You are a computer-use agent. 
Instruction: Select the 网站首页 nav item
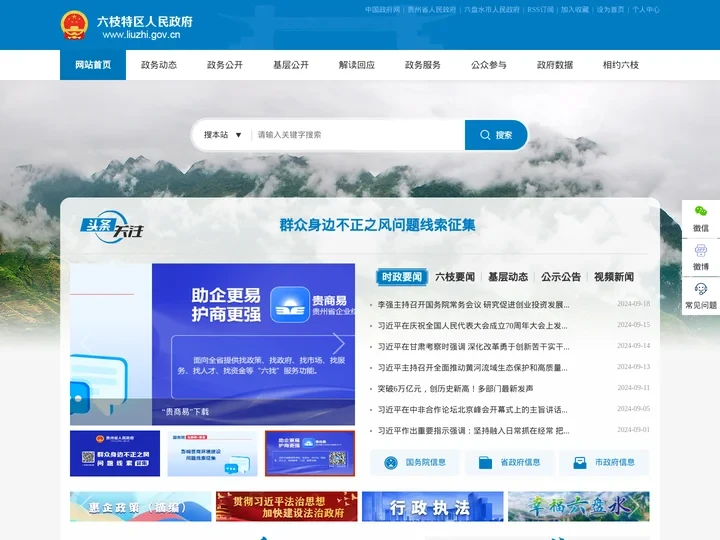pyautogui.click(x=93, y=65)
